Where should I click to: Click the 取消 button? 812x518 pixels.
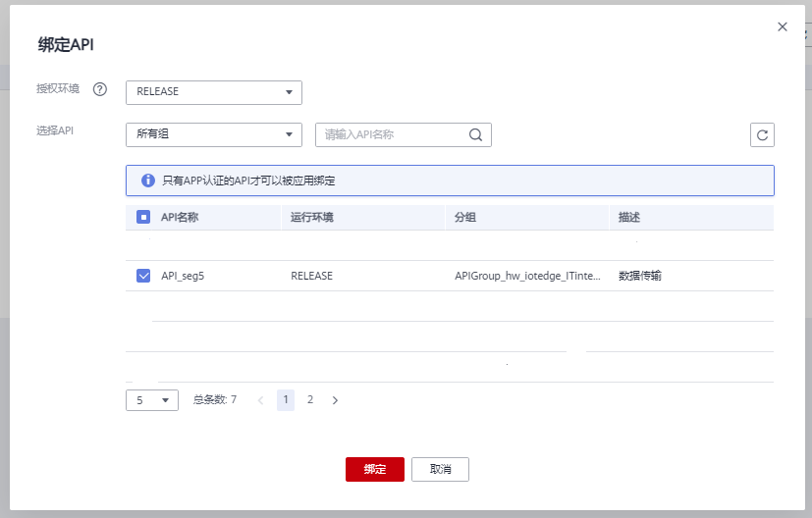coord(440,469)
